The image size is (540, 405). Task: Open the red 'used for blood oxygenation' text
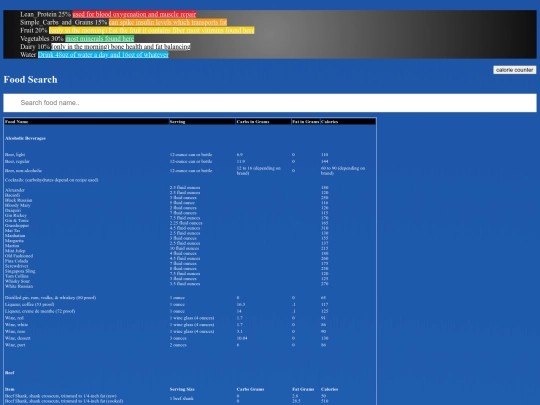pyautogui.click(x=134, y=14)
